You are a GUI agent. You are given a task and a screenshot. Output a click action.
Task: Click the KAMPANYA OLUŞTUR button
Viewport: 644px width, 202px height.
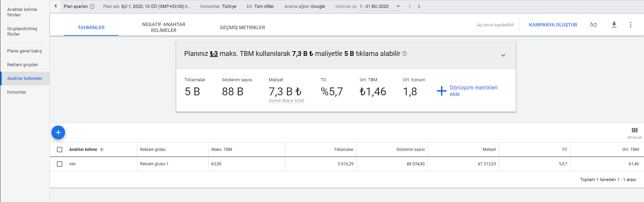pyautogui.click(x=553, y=25)
